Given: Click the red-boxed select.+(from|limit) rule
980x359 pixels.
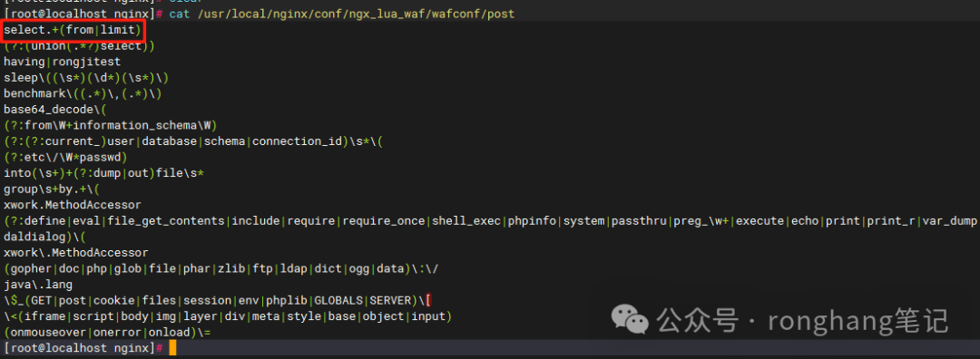Looking at the screenshot, I should [x=73, y=29].
